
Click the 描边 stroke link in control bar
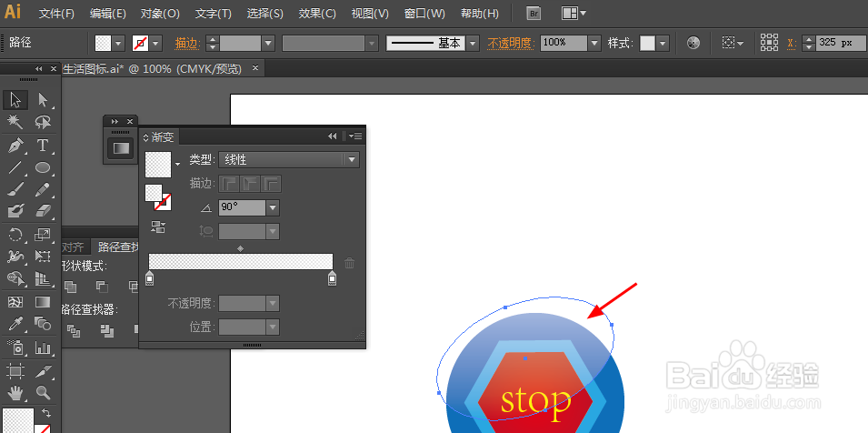(187, 43)
